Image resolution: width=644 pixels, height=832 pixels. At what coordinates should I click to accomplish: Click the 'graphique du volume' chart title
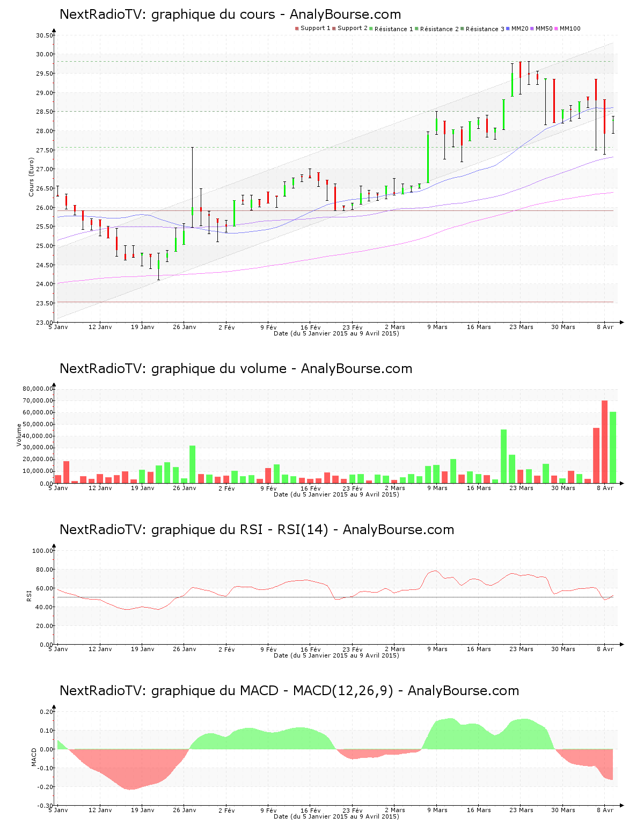tap(236, 369)
